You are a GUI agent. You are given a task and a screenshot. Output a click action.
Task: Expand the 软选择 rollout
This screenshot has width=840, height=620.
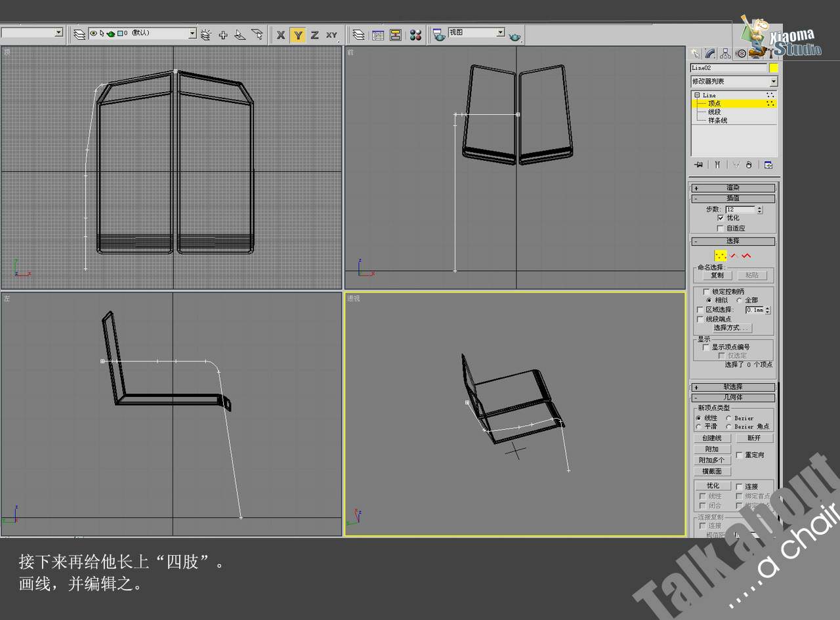[733, 387]
